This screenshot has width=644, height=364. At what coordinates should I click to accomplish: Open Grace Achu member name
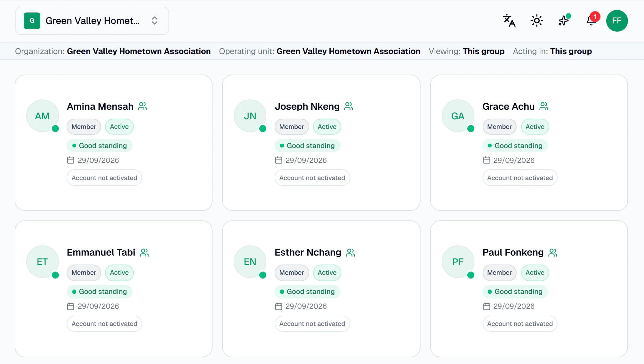coord(508,106)
